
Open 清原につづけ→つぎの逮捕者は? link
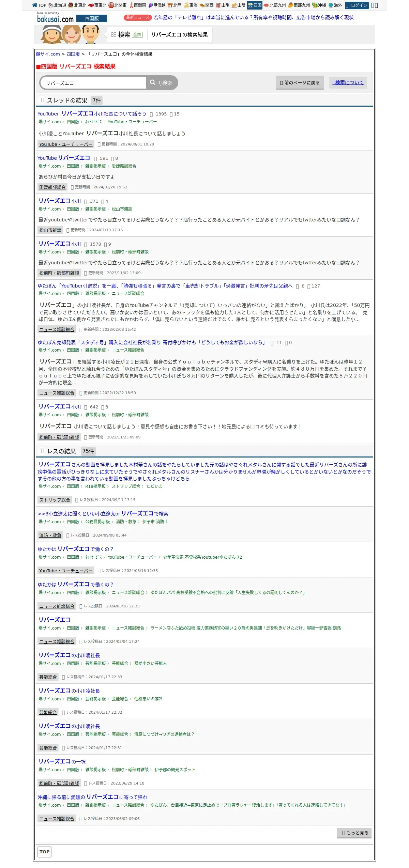pyautogui.click(x=164, y=734)
